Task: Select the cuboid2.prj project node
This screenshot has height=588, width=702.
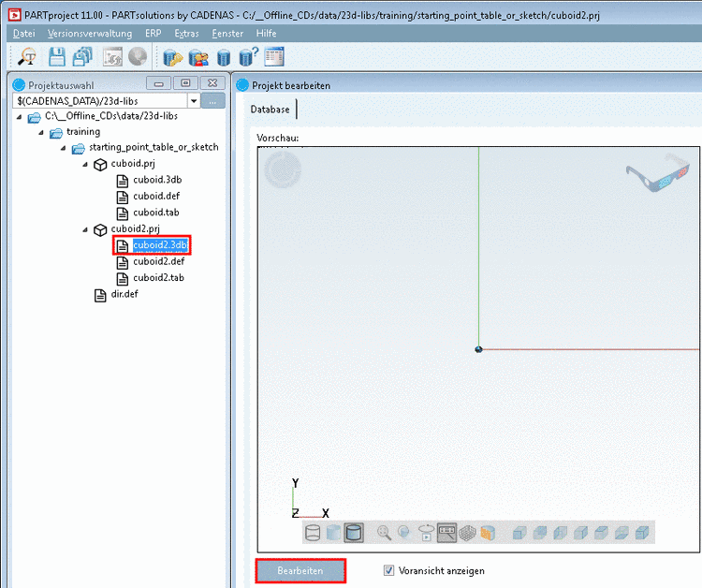Action: [135, 228]
